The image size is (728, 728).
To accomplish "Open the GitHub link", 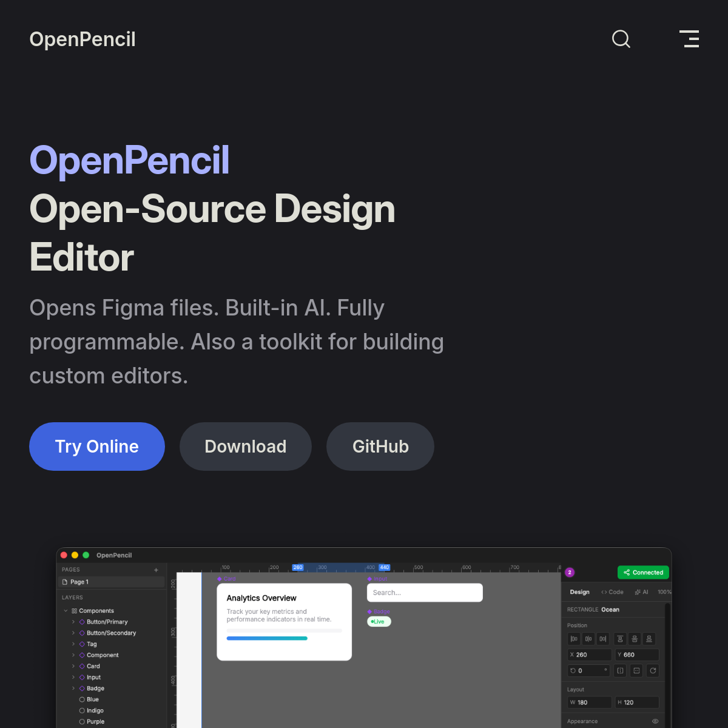I will pyautogui.click(x=380, y=447).
